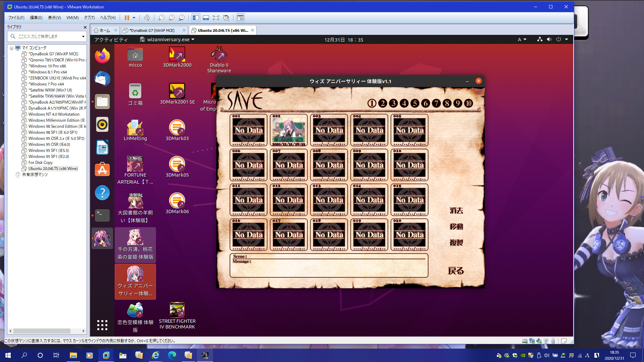Select save page 10 number

pos(468,103)
